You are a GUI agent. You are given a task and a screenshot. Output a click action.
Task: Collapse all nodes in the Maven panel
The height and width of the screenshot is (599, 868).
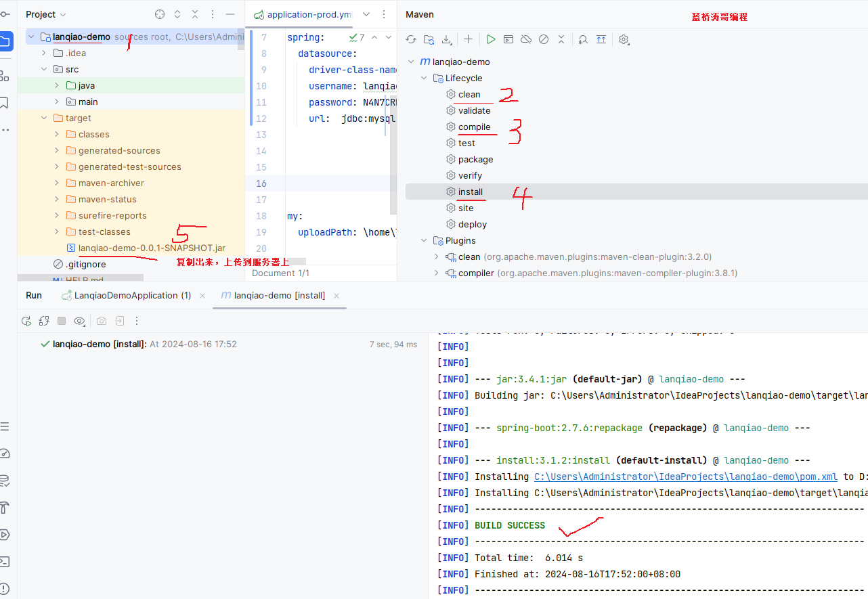click(x=561, y=39)
